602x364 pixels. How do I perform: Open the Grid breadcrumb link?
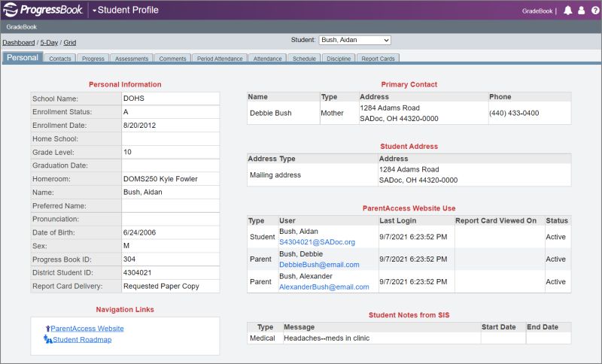70,43
